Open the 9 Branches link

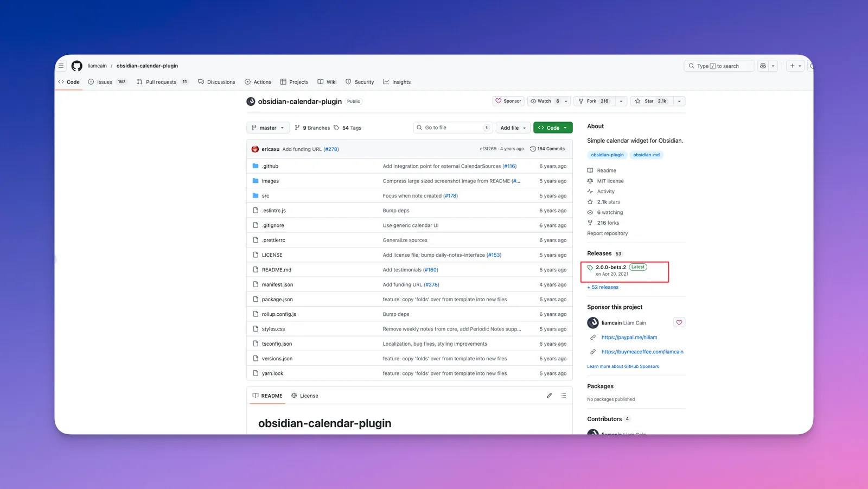point(312,128)
